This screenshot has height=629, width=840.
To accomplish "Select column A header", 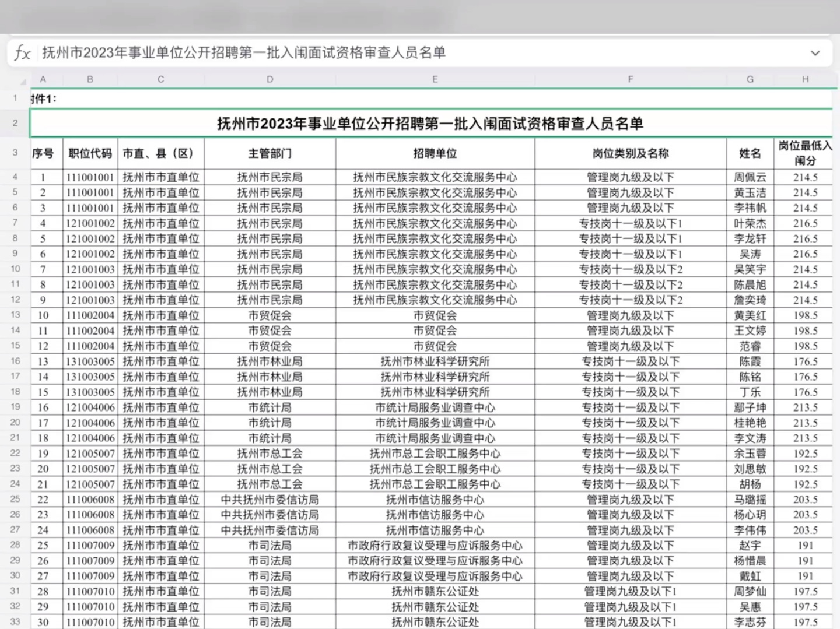I will tap(43, 79).
